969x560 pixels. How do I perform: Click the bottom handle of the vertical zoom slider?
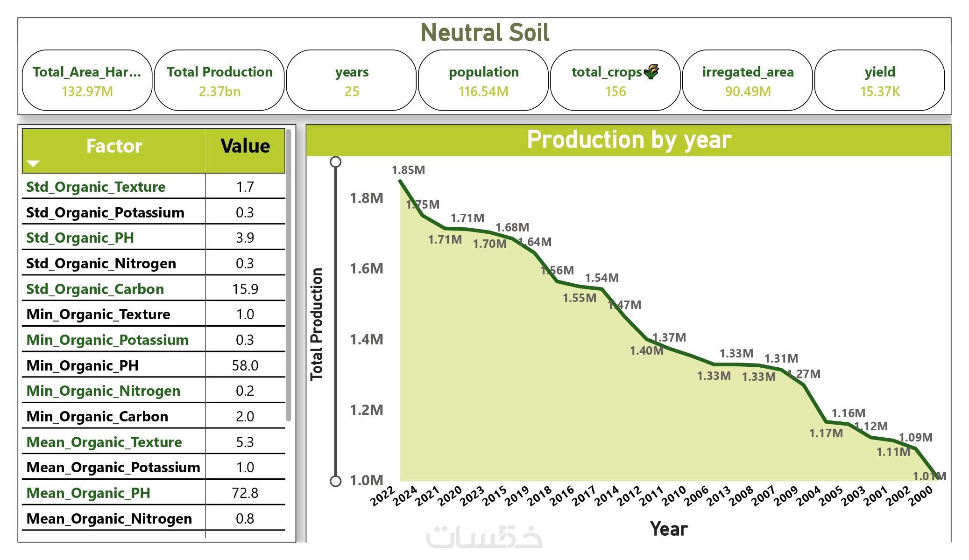pos(335,481)
